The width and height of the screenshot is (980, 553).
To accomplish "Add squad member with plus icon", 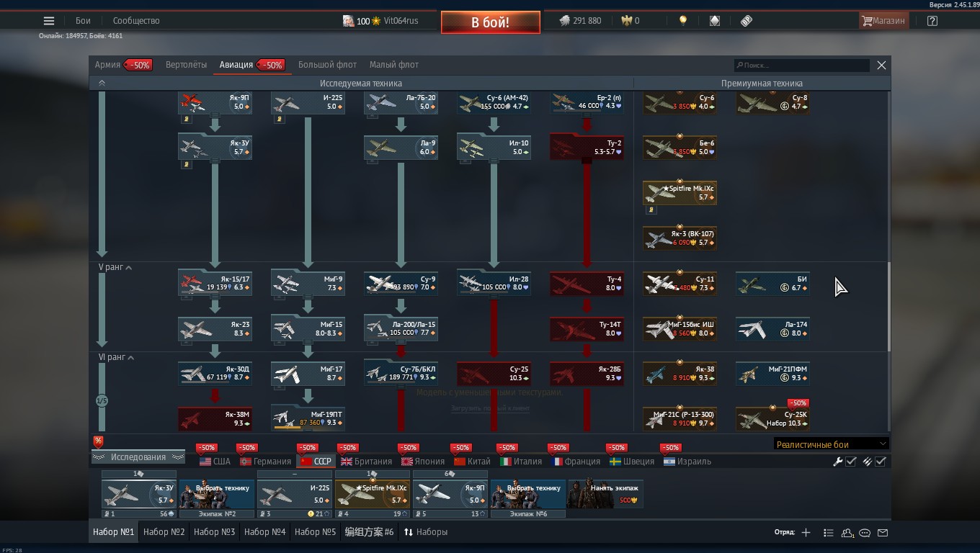I will click(806, 533).
